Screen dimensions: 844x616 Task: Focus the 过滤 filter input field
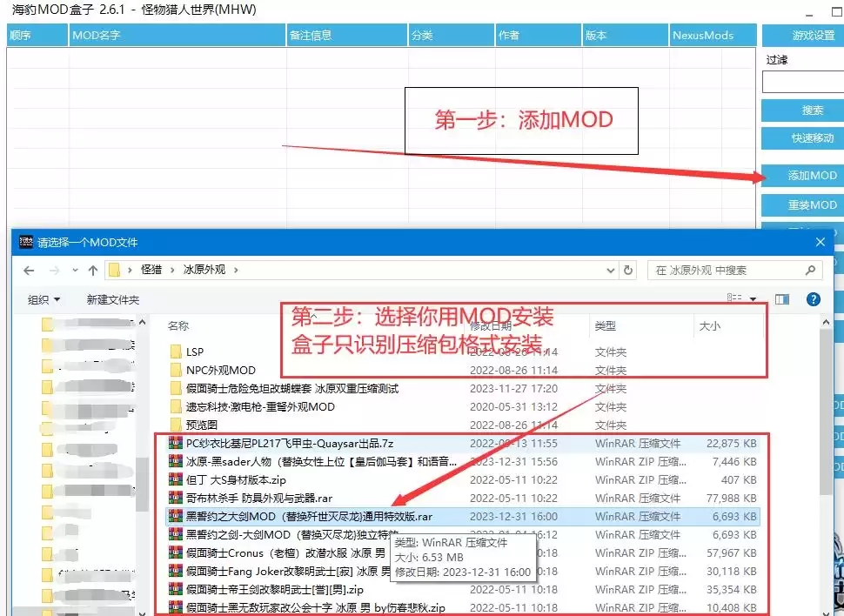coord(804,83)
